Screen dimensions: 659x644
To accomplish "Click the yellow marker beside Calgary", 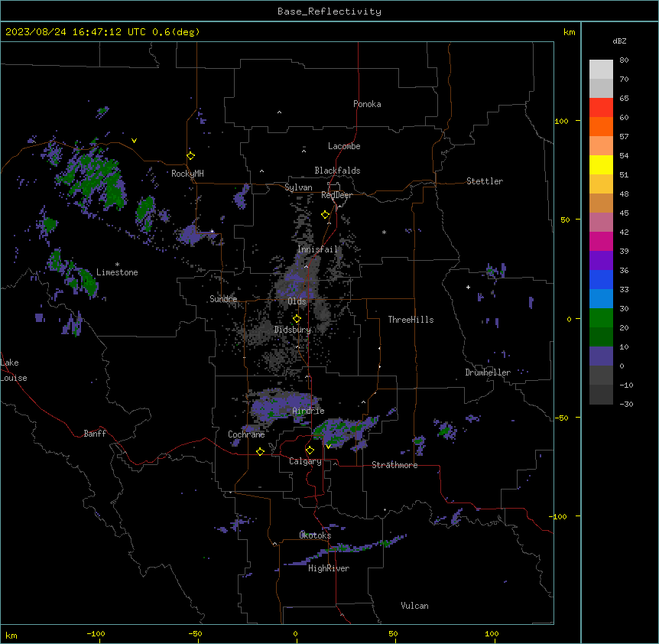I will click(310, 450).
